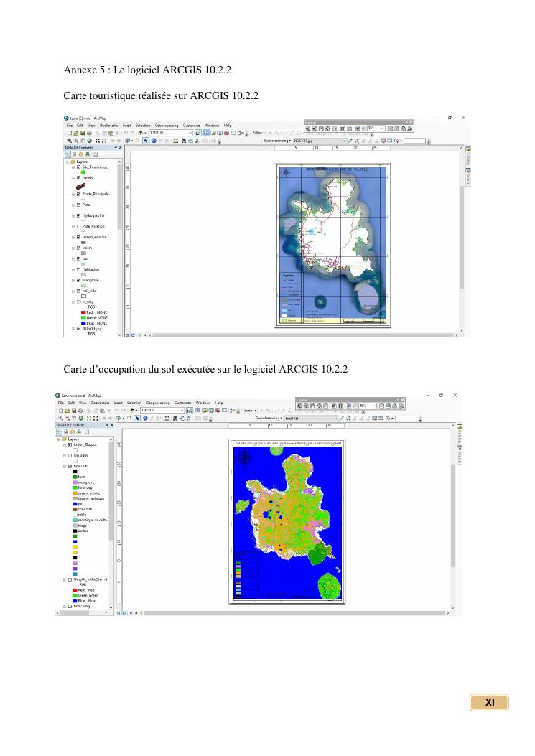Image resolution: width=535 pixels, height=756 pixels.
Task: Click the mangrove color swatch under Final13.tif
Action: 75,482
